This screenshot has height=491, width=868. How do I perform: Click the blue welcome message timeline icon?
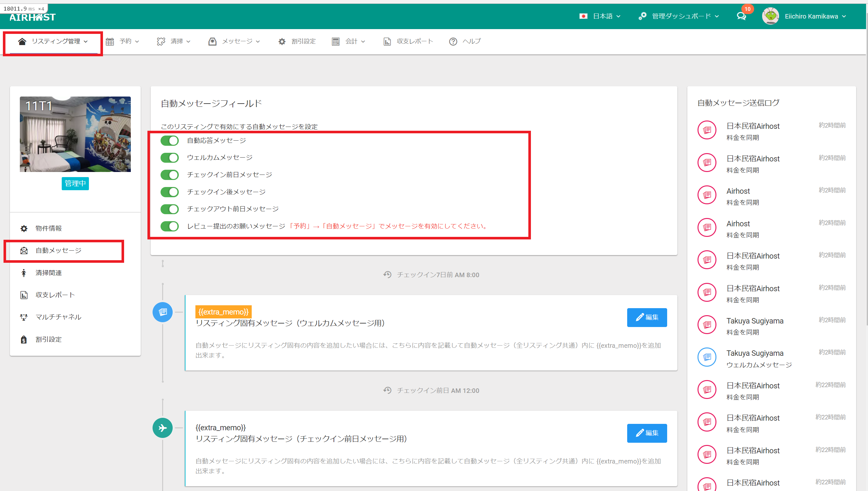[162, 312]
